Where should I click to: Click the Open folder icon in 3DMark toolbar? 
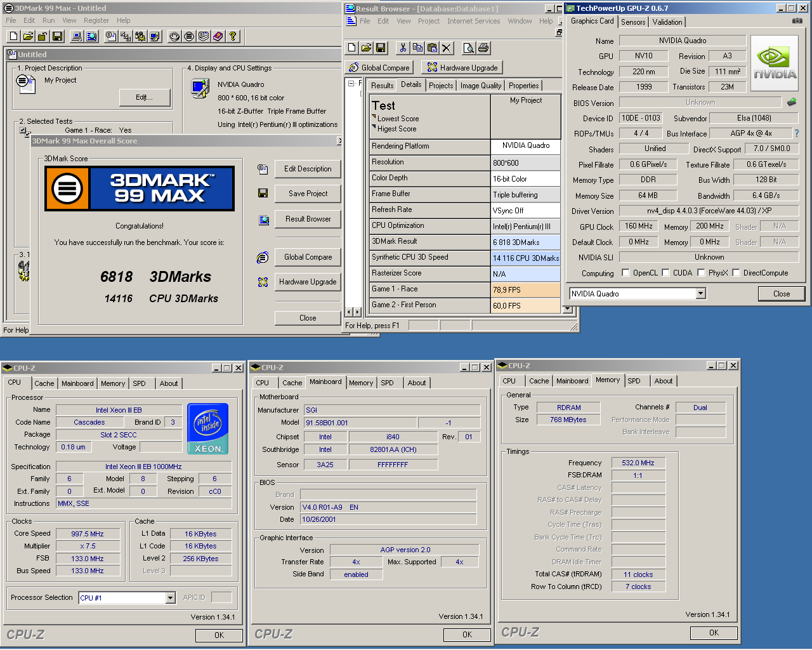[28, 37]
